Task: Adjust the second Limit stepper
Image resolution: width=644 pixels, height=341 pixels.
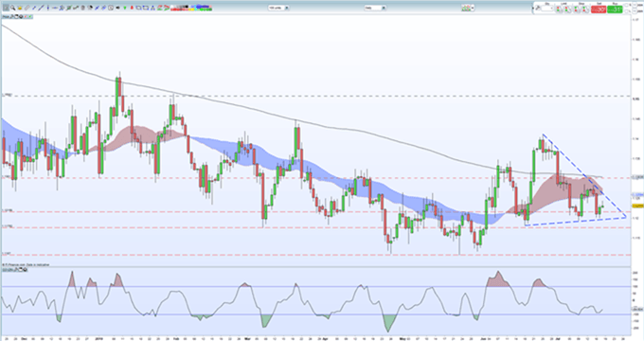Action: click(x=567, y=9)
